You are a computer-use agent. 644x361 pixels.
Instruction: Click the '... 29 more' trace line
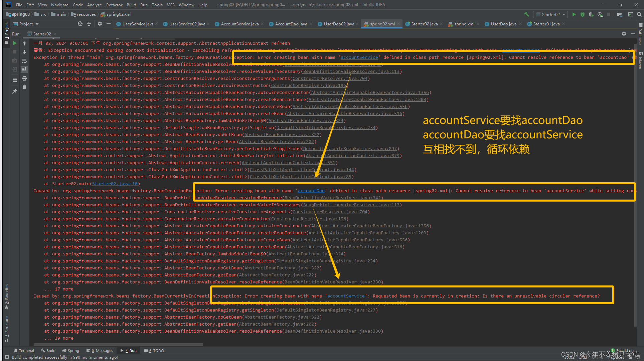click(59, 338)
